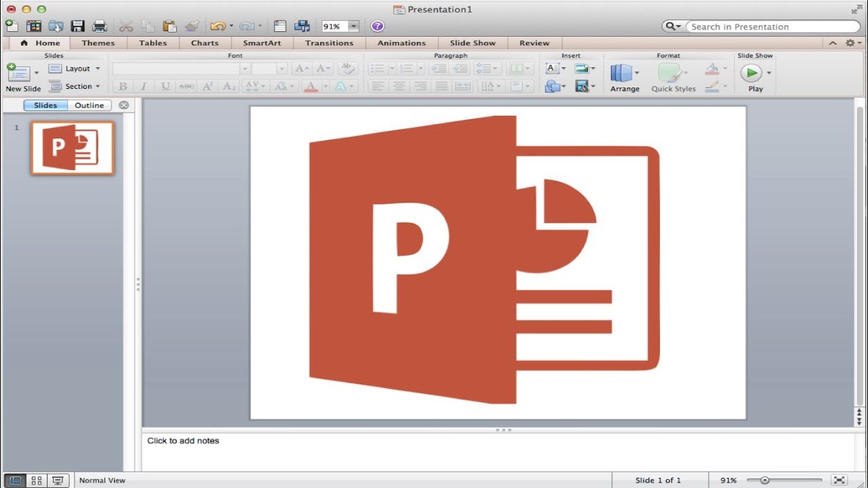Switch to Slide Sorter view icon
Image resolution: width=868 pixels, height=488 pixels.
(37, 480)
